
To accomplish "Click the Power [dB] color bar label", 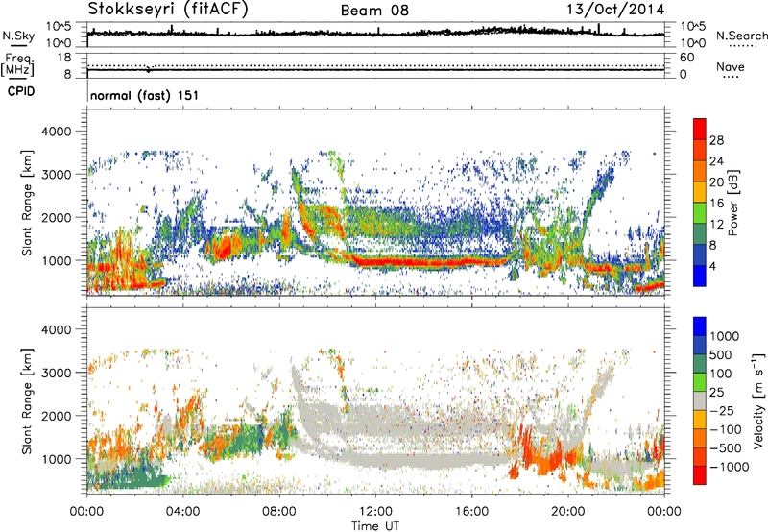I will coord(732,203).
